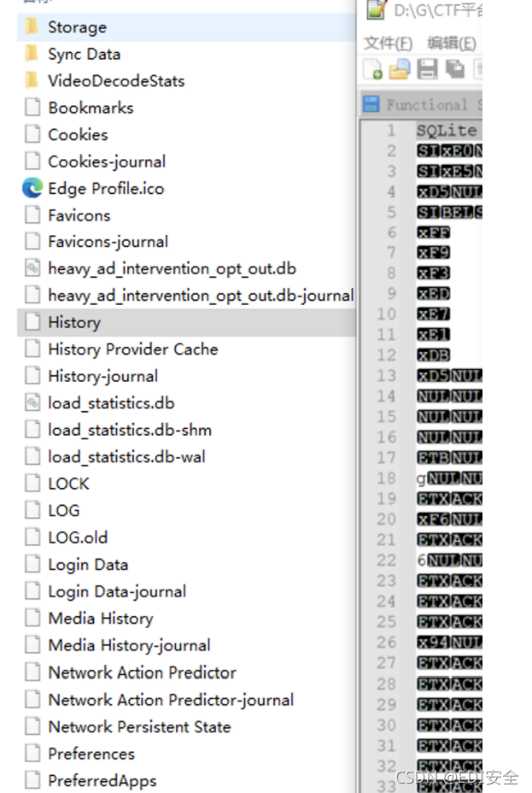The height and width of the screenshot is (793, 532).
Task: Click the Open file folder icon in toolbar
Action: (399, 68)
